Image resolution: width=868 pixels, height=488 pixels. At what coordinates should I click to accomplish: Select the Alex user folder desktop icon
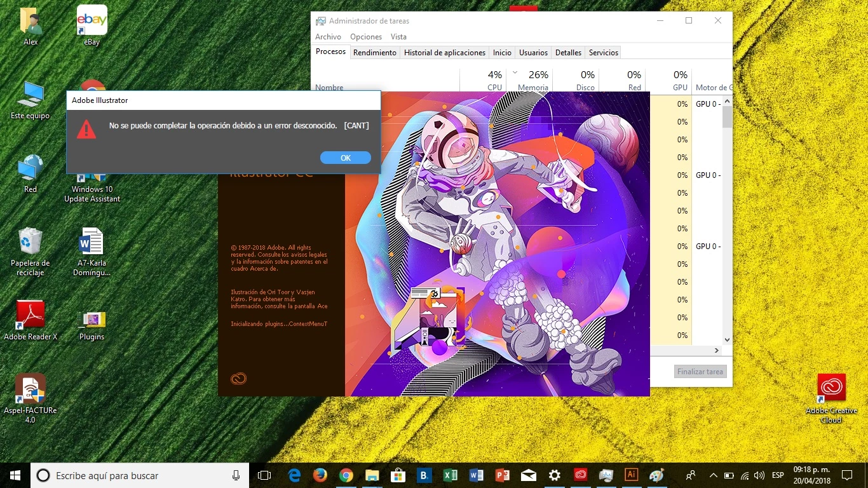pyautogui.click(x=31, y=25)
